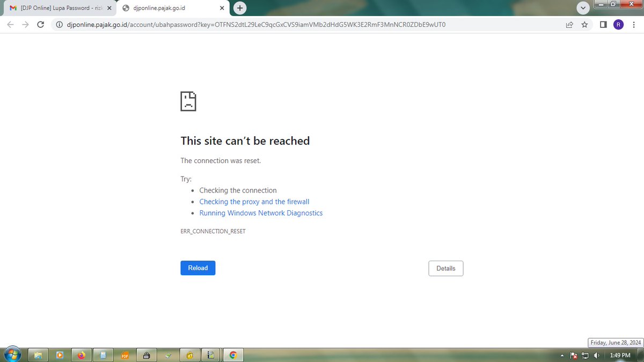The height and width of the screenshot is (362, 644).
Task: Bookmark this tab with the star icon
Action: 584,25
